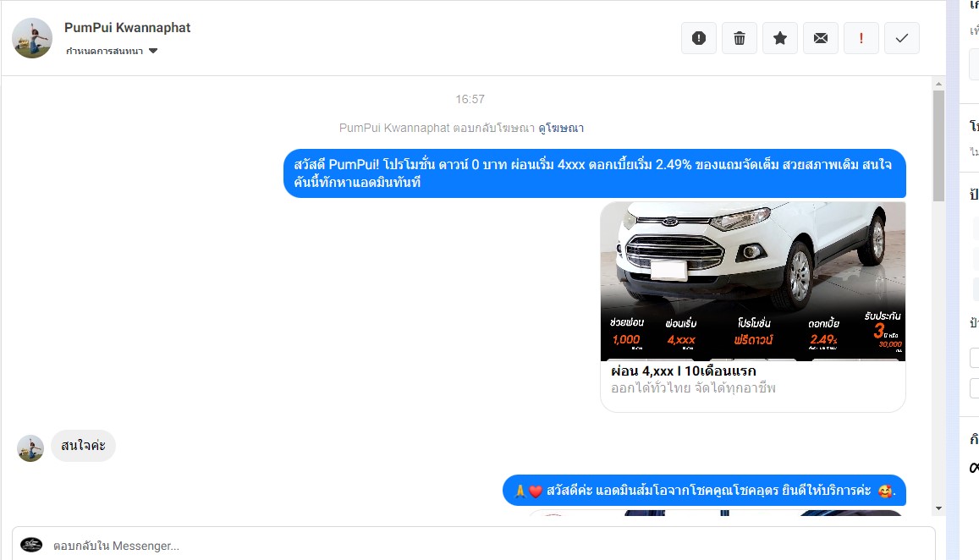Image resolution: width=979 pixels, height=560 pixels.
Task: Focus the ตอบกลับใน Messenger reply field
Action: (473, 546)
